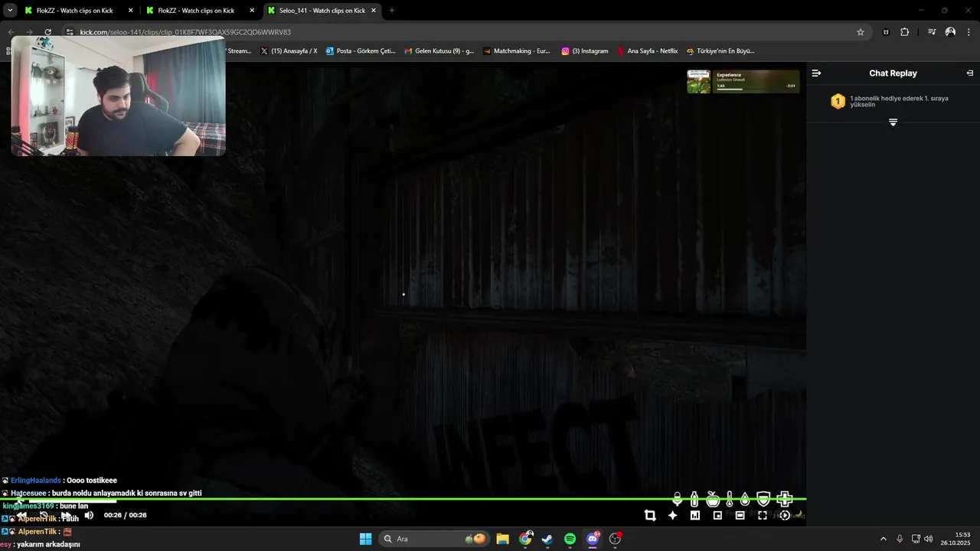
Task: Mute the clip volume
Action: (89, 515)
